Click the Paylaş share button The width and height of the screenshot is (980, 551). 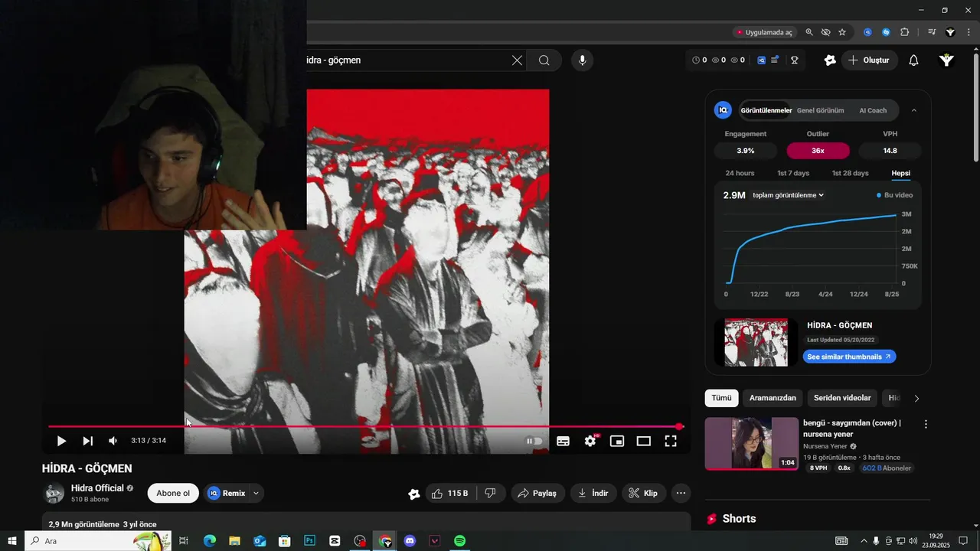537,494
